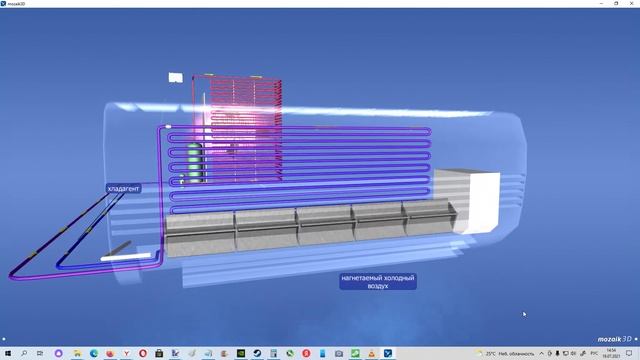The height and width of the screenshot is (360, 640).
Task: Open green phone icon in taskbar
Action: click(290, 353)
